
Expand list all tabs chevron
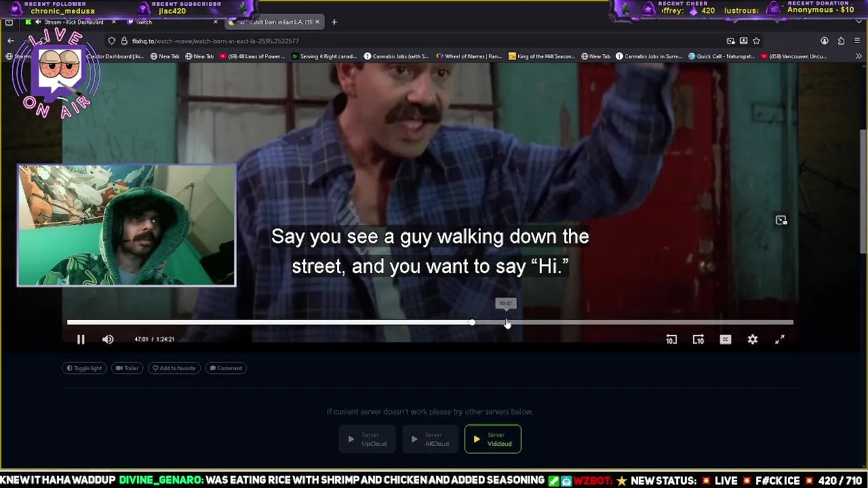click(859, 22)
